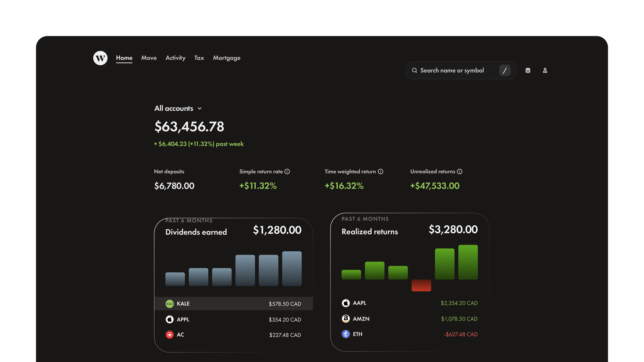Switch to the Move tab

click(149, 58)
